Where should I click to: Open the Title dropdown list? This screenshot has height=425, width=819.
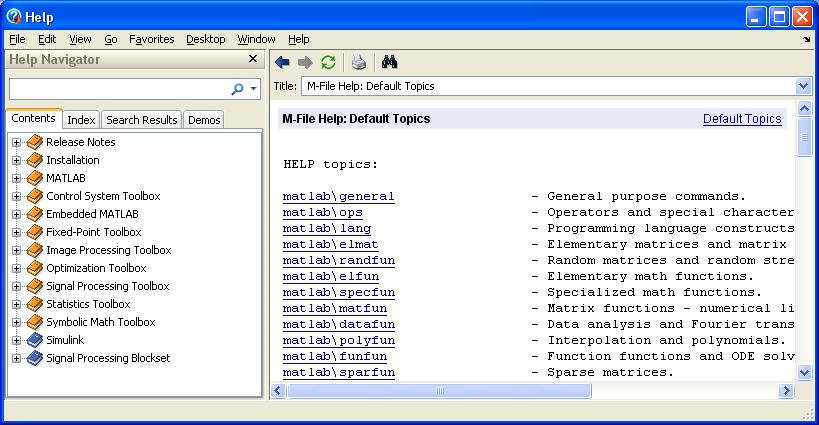click(803, 86)
